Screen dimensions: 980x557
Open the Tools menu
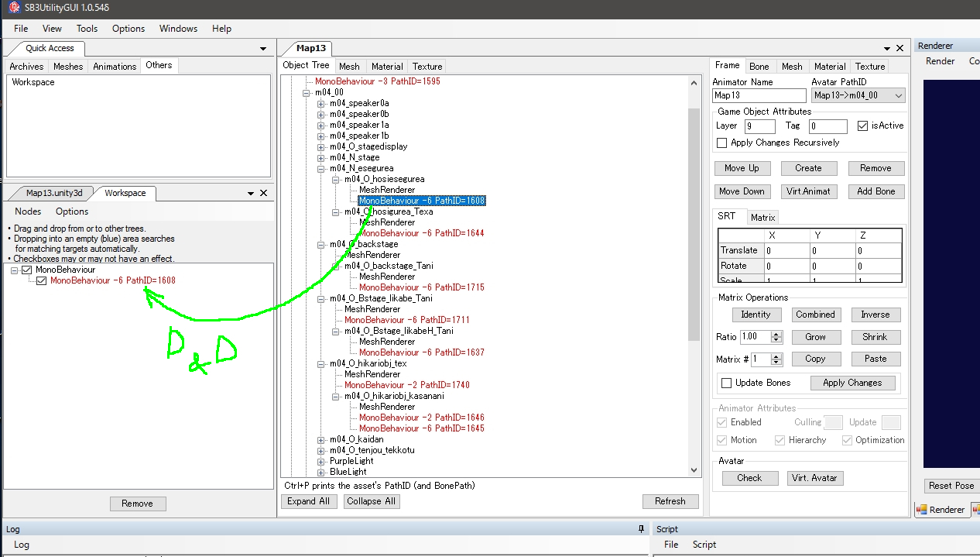pos(87,29)
